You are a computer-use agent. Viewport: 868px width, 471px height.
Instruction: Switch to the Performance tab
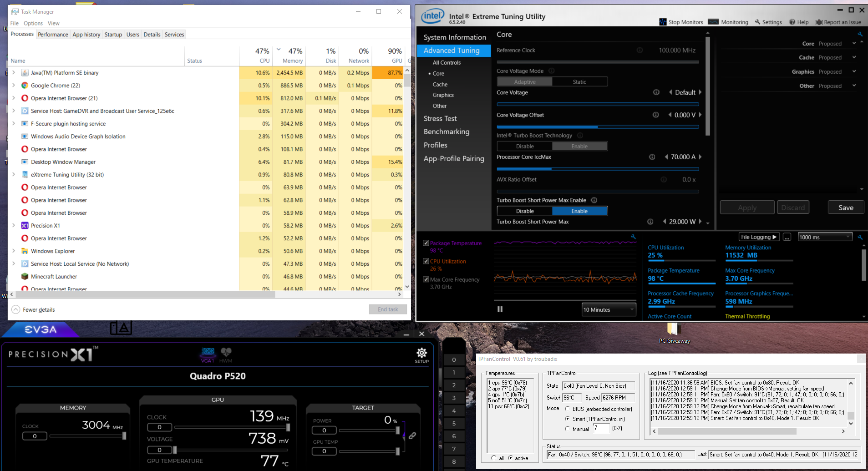coord(53,35)
